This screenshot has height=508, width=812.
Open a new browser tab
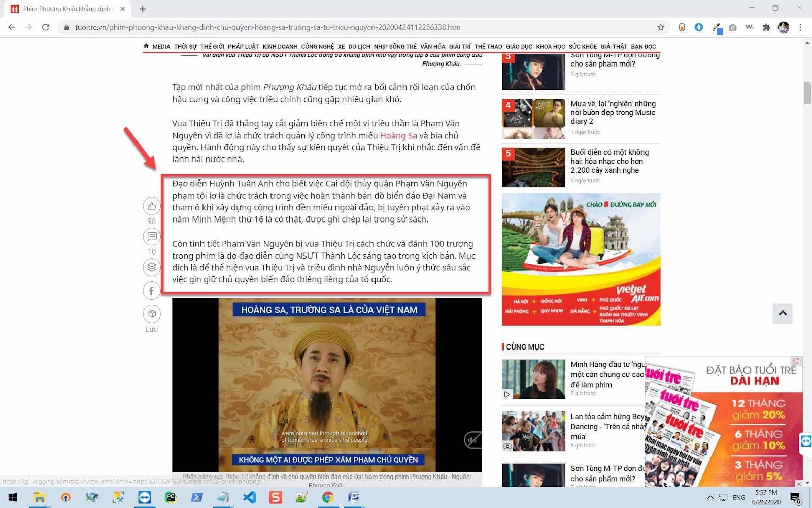[143, 9]
